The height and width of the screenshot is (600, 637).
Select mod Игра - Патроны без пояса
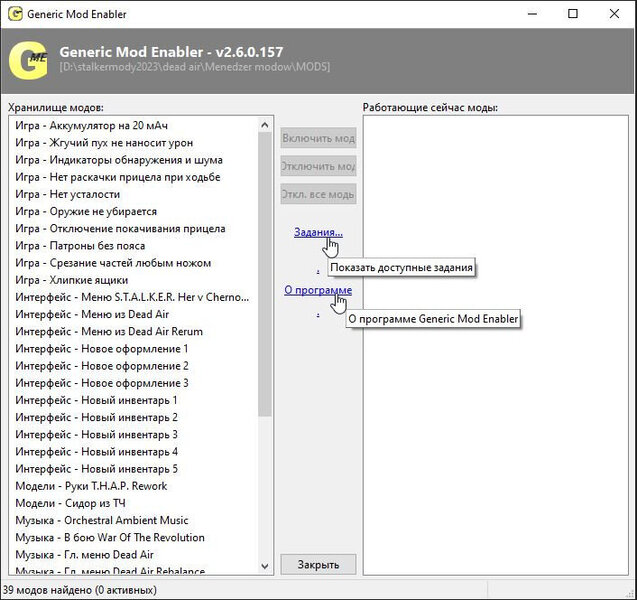point(80,246)
